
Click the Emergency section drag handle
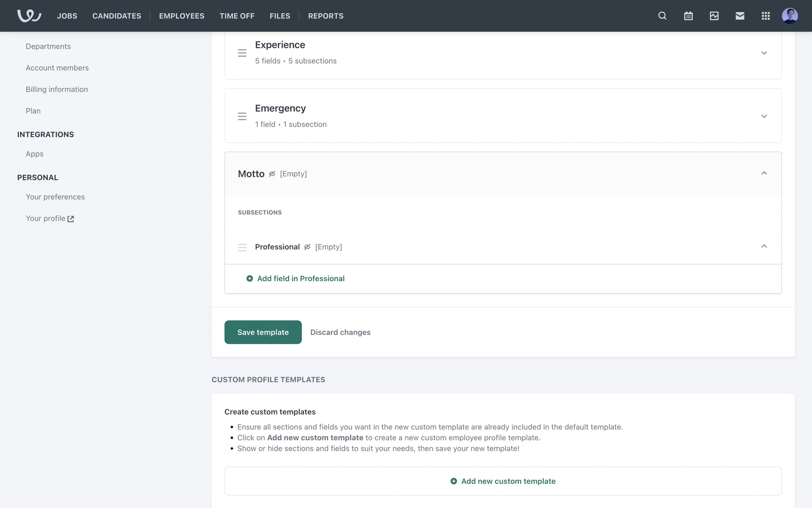click(242, 116)
